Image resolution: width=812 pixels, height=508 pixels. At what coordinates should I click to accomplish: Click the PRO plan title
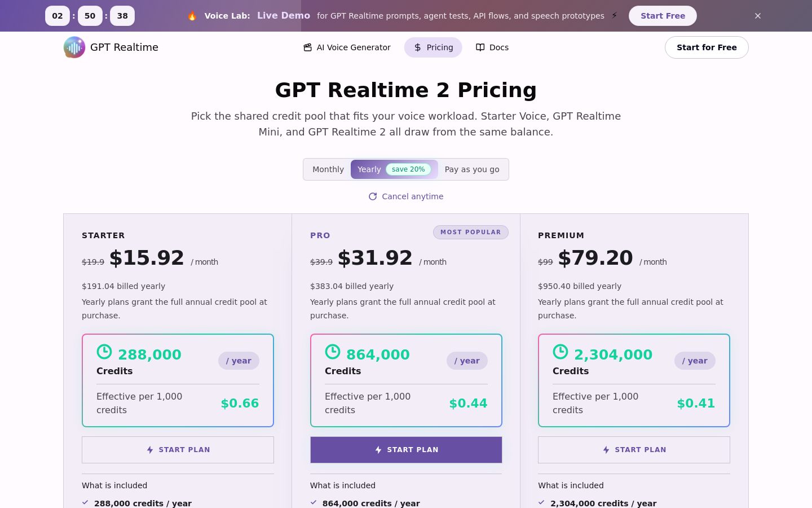[x=320, y=235]
